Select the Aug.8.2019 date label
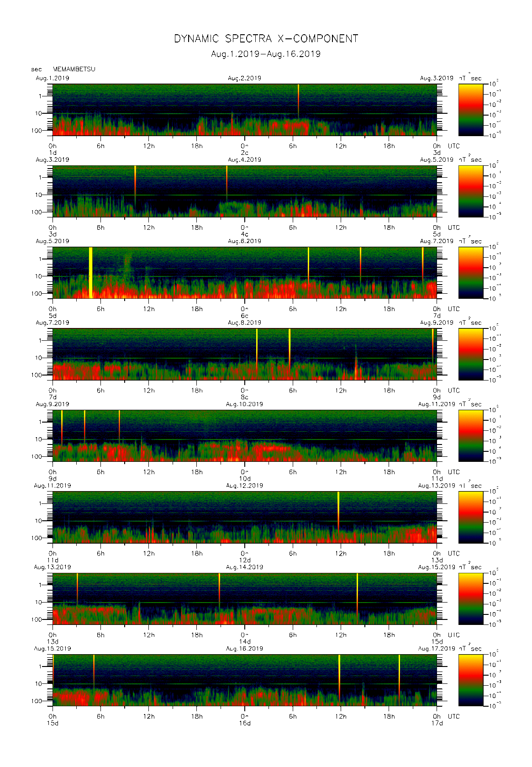532x767 pixels. pyautogui.click(x=245, y=323)
